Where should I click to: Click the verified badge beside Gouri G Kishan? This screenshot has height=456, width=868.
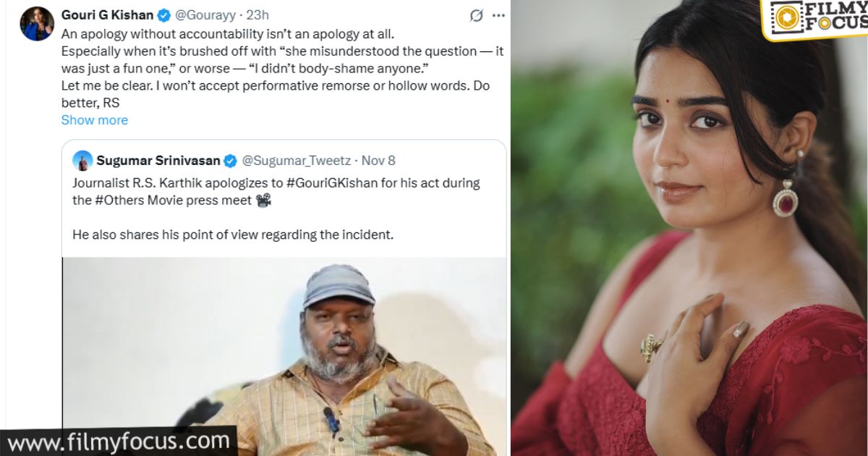click(164, 15)
